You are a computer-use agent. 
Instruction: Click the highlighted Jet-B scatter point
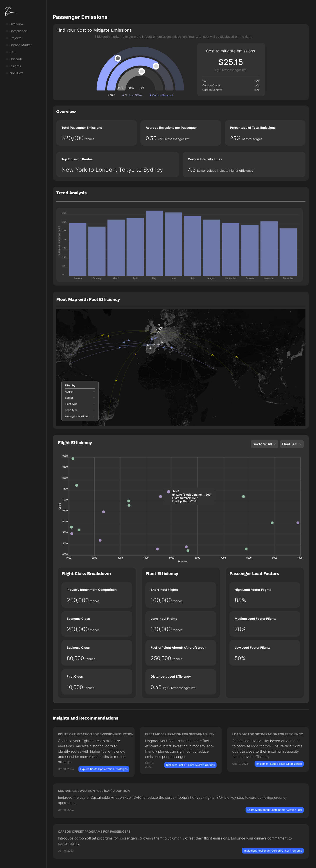tap(169, 492)
